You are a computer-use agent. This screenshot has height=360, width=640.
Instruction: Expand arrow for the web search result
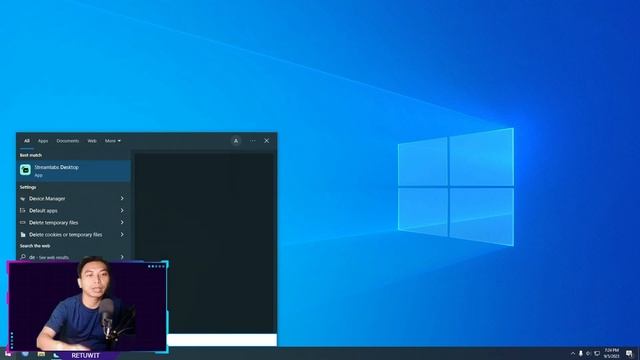[122, 257]
